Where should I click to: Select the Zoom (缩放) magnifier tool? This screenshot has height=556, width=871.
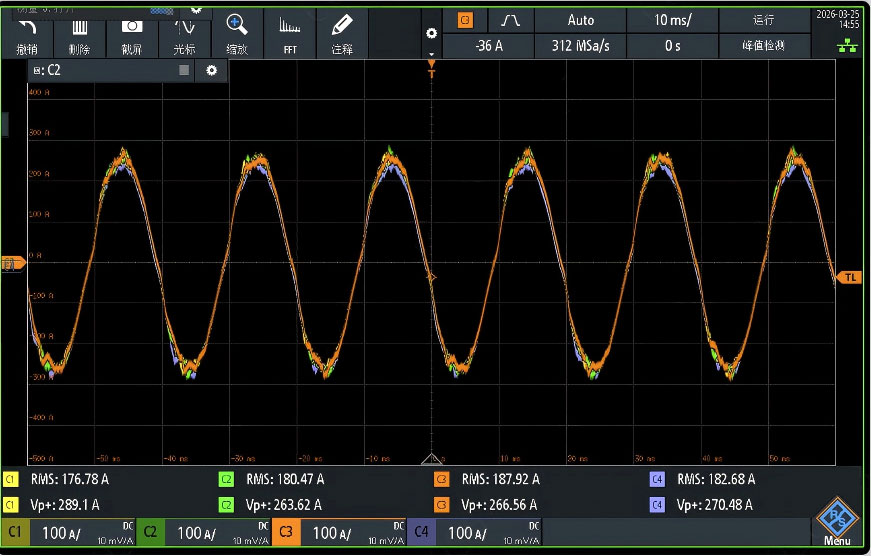click(x=237, y=34)
